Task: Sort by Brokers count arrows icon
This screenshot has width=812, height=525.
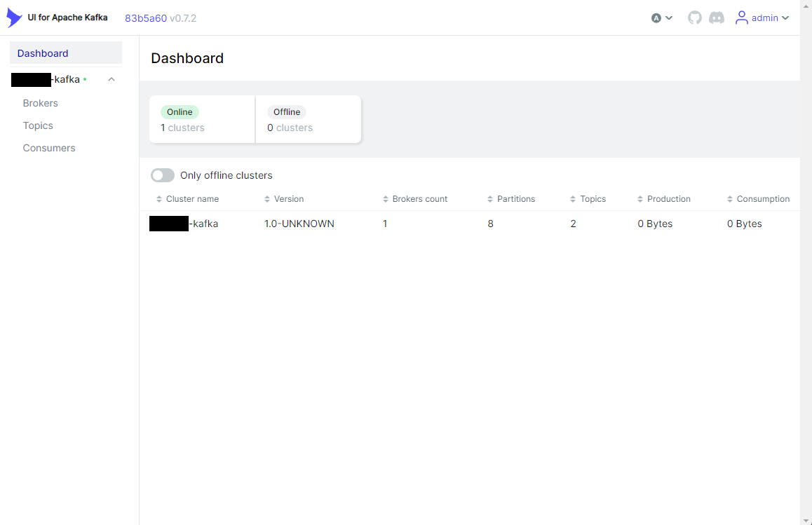Action: click(x=385, y=199)
